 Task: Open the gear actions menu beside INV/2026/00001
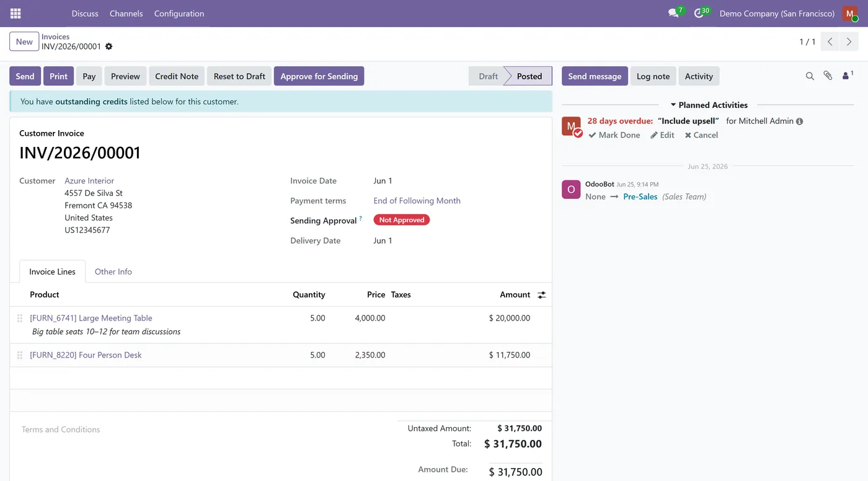coord(109,46)
